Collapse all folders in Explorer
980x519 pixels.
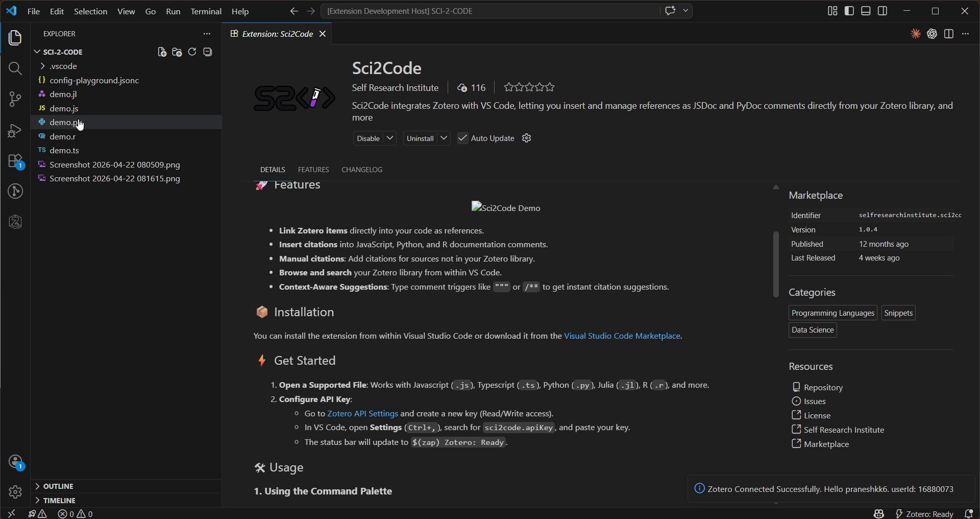coord(207,52)
